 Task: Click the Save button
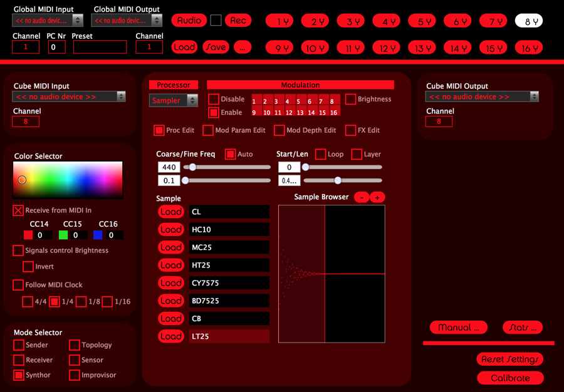point(216,47)
